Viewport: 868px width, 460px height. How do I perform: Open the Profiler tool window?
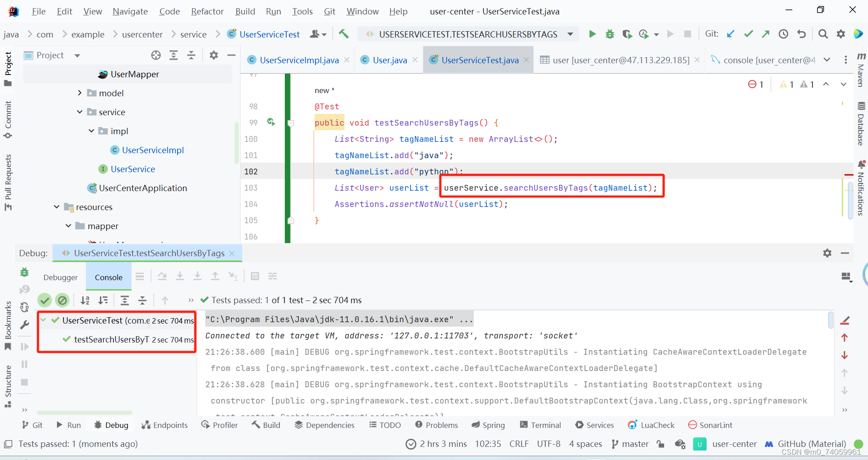220,425
